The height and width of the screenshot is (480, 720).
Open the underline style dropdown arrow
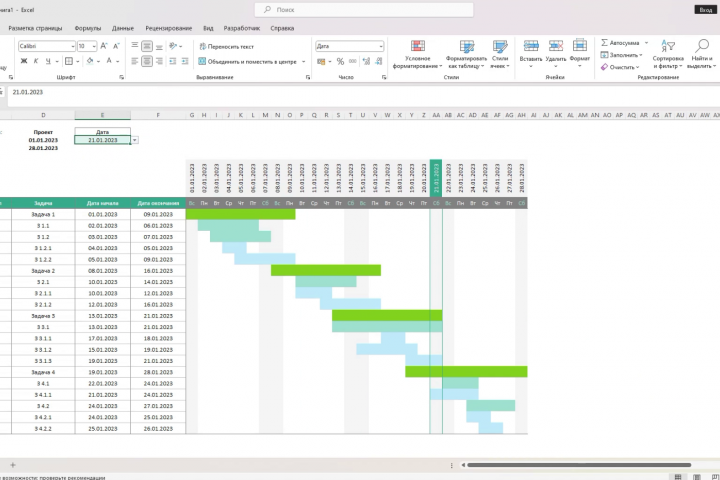pos(57,61)
